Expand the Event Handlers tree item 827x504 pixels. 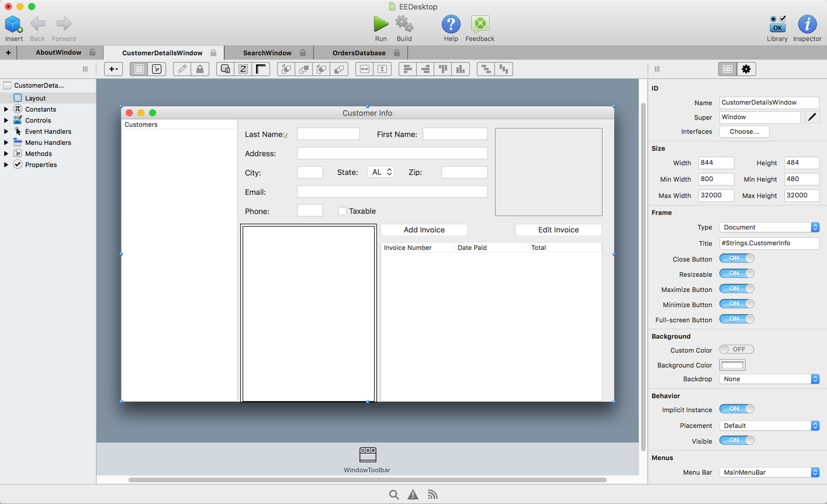click(6, 131)
